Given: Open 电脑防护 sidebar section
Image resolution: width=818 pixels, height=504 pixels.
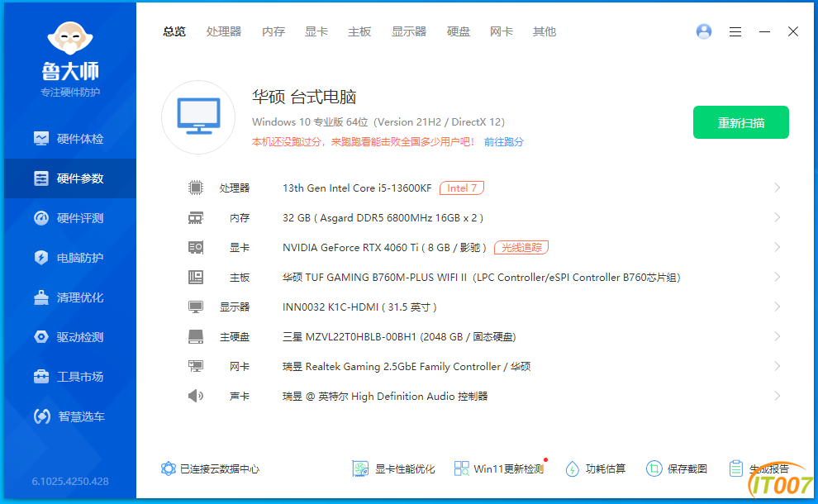Looking at the screenshot, I should tap(70, 258).
